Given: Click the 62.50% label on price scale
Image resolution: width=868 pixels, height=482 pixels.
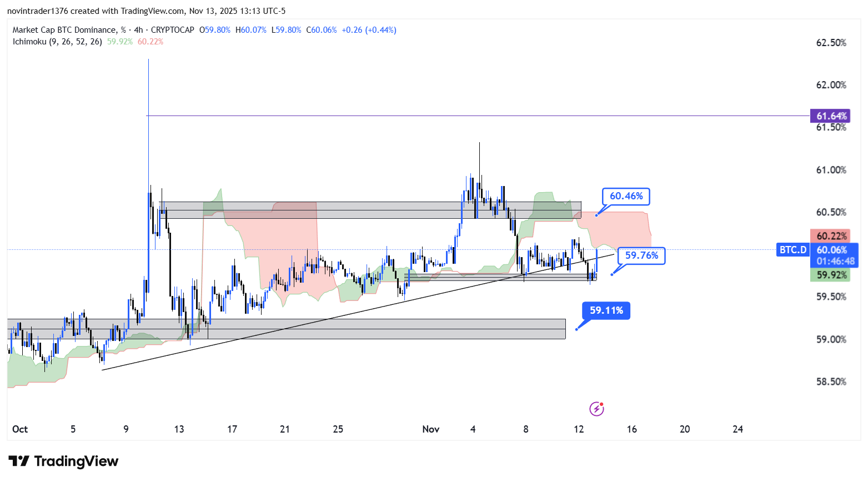Looking at the screenshot, I should (831, 43).
